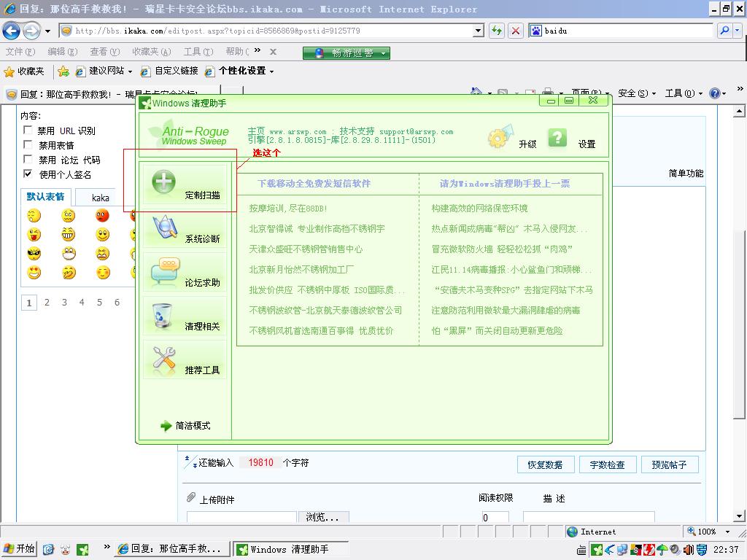Open link 注意防范利用微软最大漏洞肆虐的病毒
The width and height of the screenshot is (747, 560).
[x=506, y=311]
